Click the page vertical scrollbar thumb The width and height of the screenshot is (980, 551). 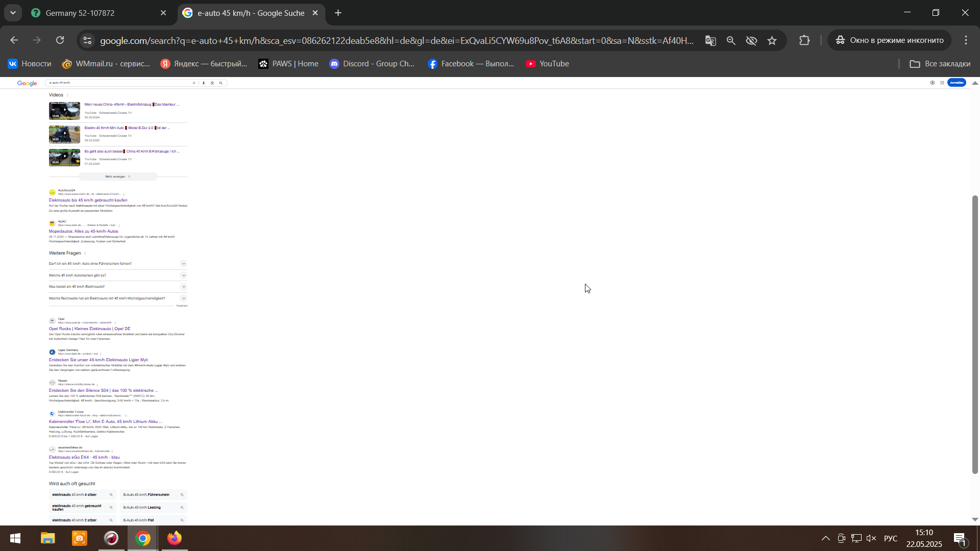pyautogui.click(x=975, y=334)
